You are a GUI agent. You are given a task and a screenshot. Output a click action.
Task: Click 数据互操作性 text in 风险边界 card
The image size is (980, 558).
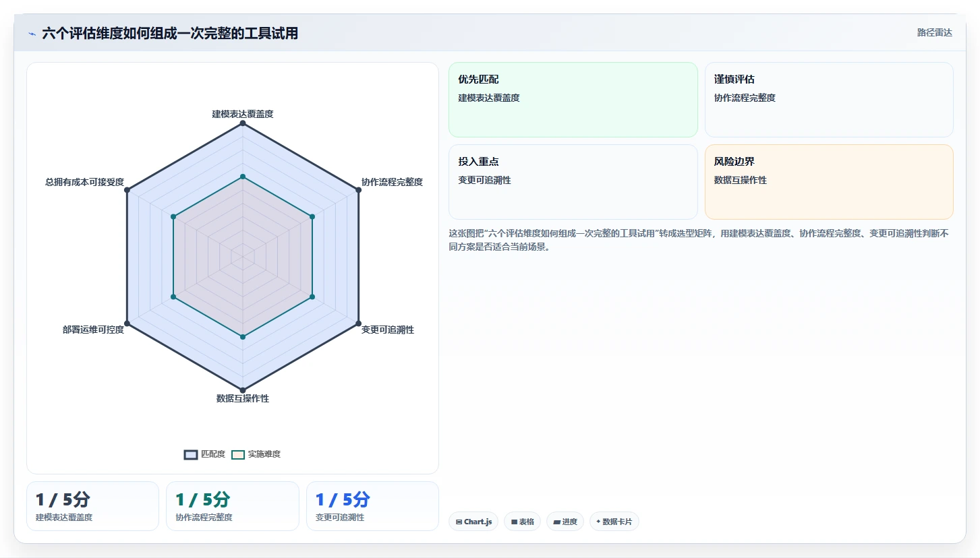tap(741, 180)
